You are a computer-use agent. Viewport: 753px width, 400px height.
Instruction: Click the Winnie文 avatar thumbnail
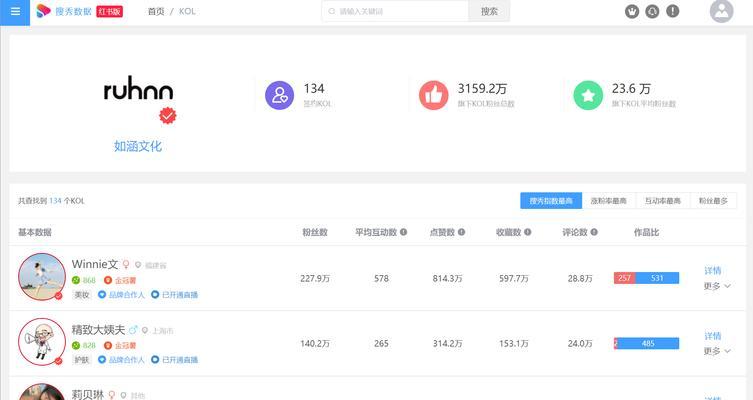tap(42, 277)
